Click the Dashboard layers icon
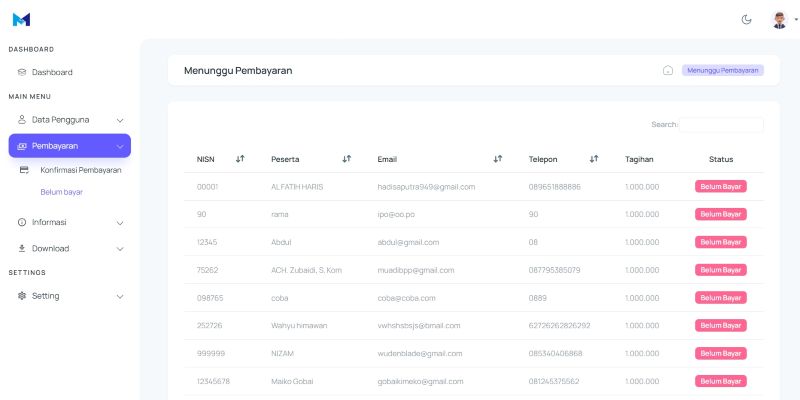800x400 pixels. click(x=22, y=72)
